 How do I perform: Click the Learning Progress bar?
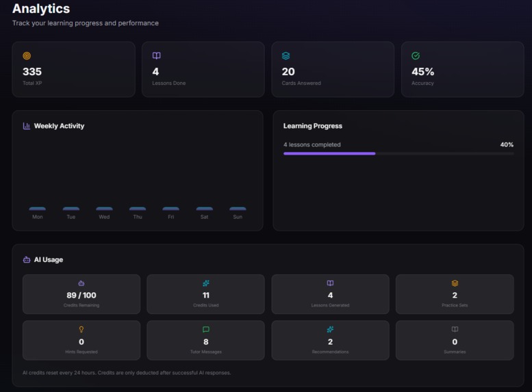coord(398,154)
